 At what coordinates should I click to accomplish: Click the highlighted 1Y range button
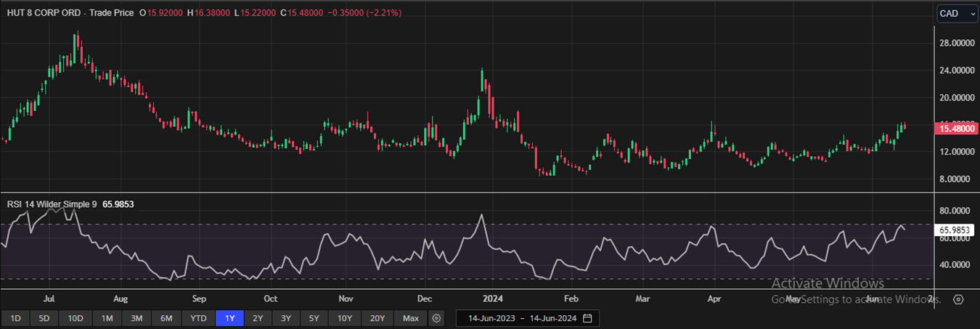tap(230, 318)
